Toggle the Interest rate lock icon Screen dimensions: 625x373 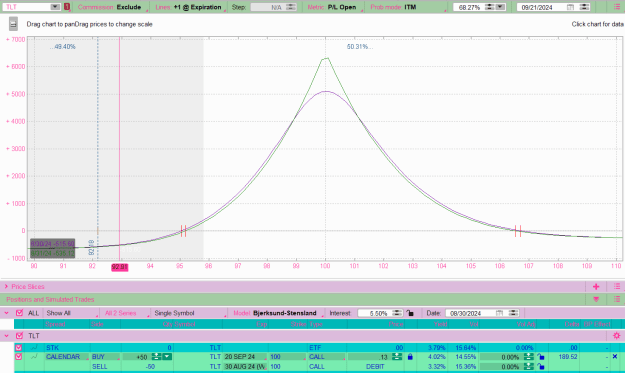(x=410, y=313)
